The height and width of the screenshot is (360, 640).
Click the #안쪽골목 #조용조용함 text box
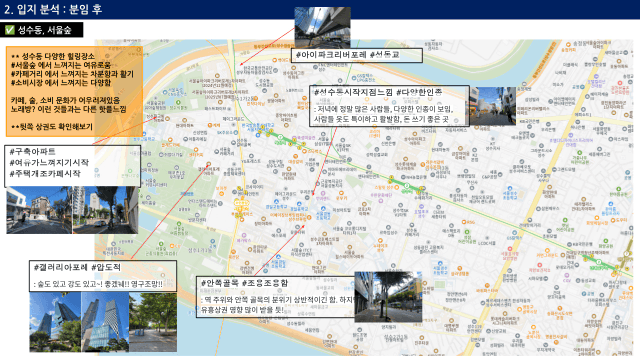click(276, 297)
